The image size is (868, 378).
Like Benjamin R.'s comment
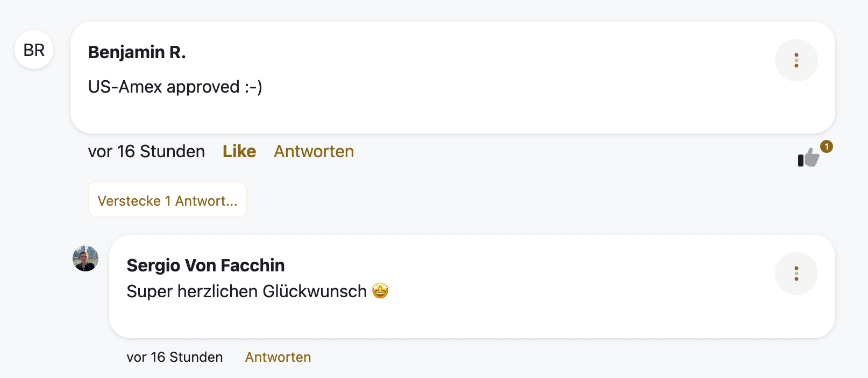coord(239,151)
